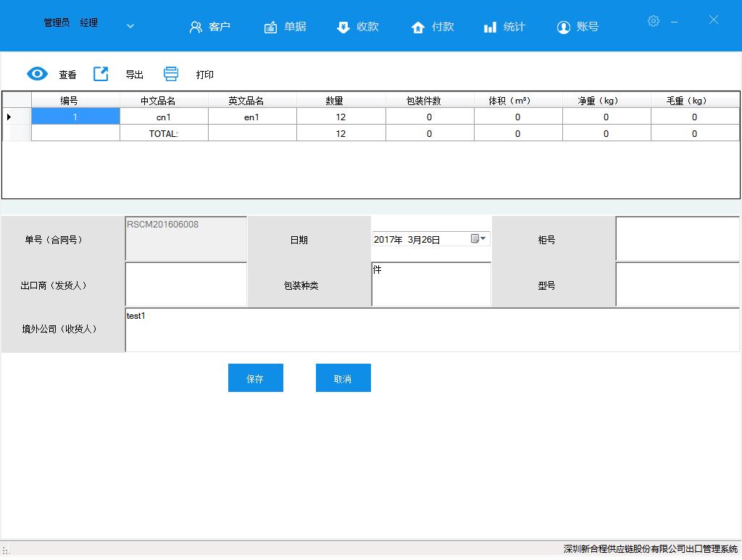Click the 打印 print text button

[x=205, y=75]
